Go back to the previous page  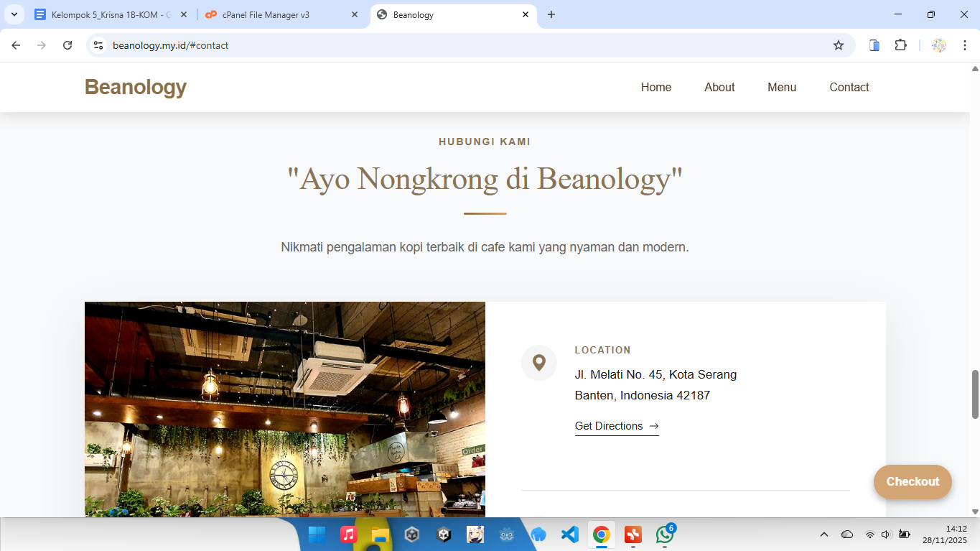click(x=16, y=45)
